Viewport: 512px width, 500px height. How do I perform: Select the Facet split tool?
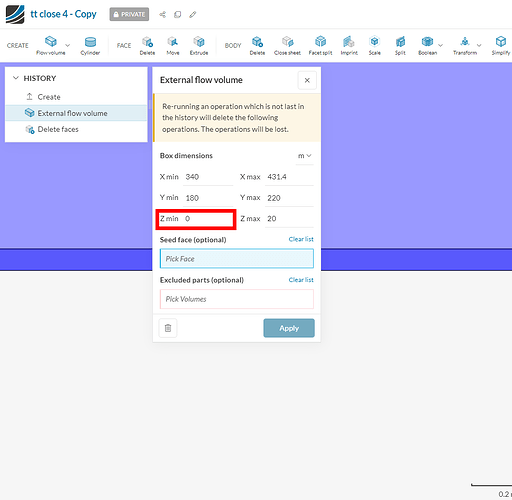pos(320,46)
